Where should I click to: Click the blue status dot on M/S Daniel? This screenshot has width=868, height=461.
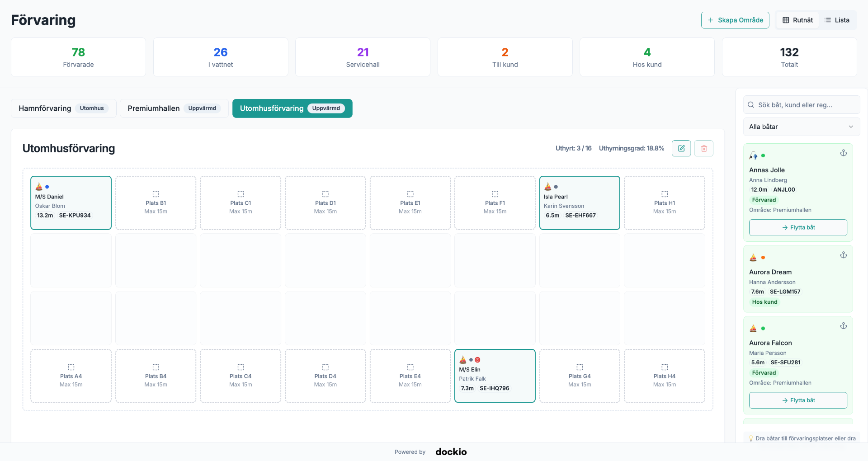(47, 187)
